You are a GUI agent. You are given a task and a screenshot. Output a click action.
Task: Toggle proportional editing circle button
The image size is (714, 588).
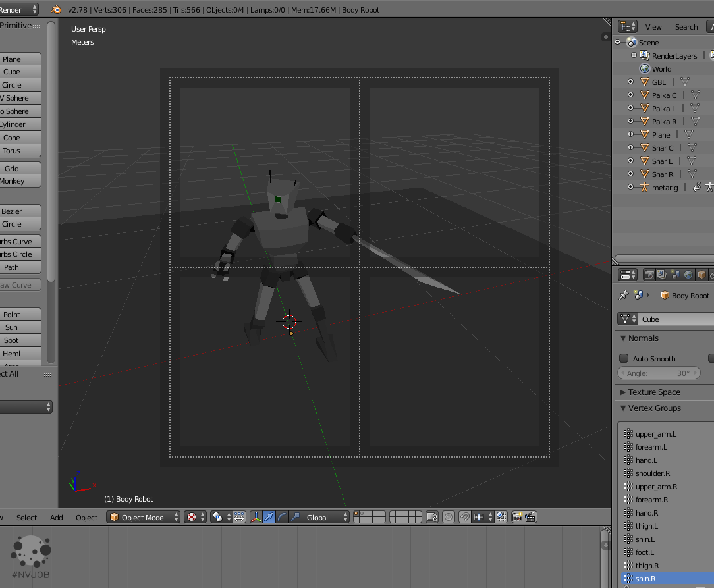(449, 517)
